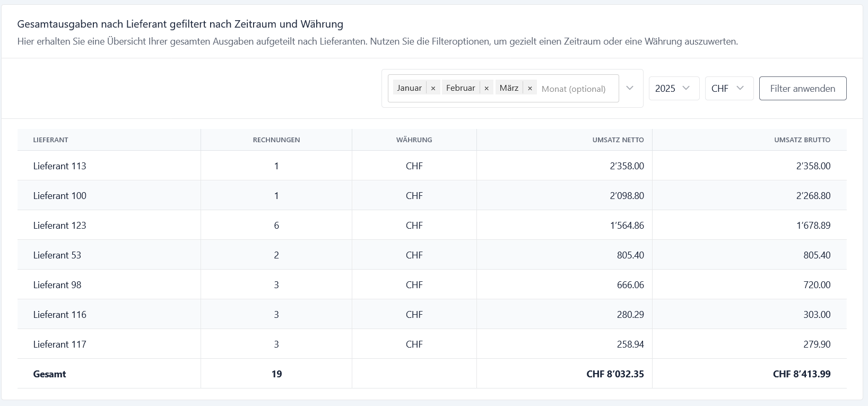868x406 pixels.
Task: Click the Währung column header
Action: (414, 140)
